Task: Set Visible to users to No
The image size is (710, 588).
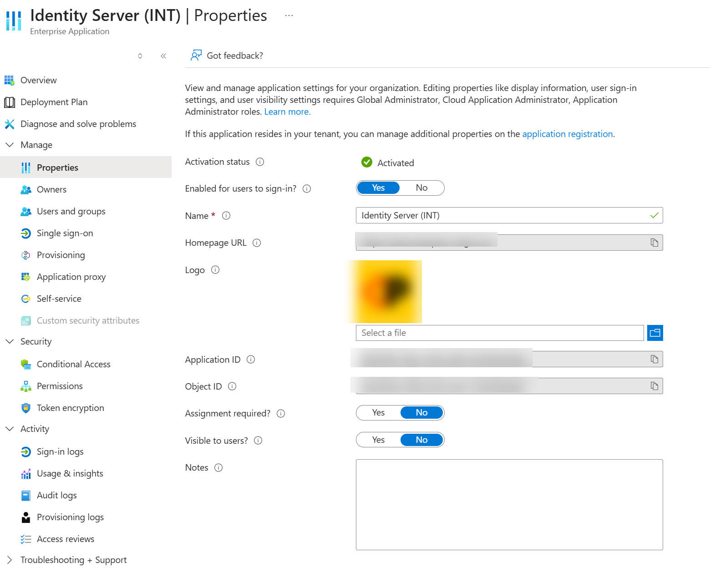Action: (421, 440)
